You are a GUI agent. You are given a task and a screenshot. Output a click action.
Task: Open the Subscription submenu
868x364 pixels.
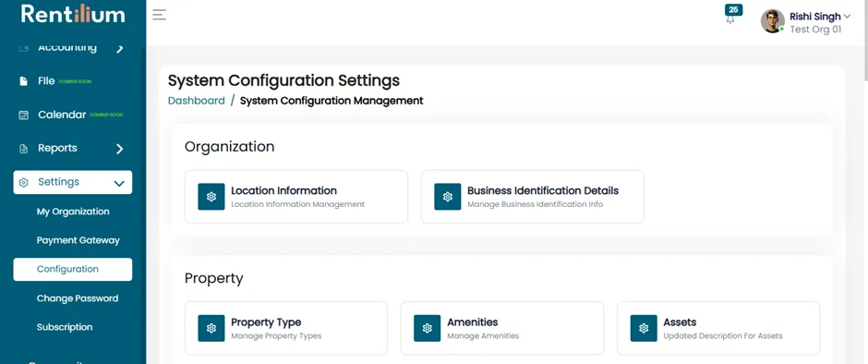click(x=65, y=327)
